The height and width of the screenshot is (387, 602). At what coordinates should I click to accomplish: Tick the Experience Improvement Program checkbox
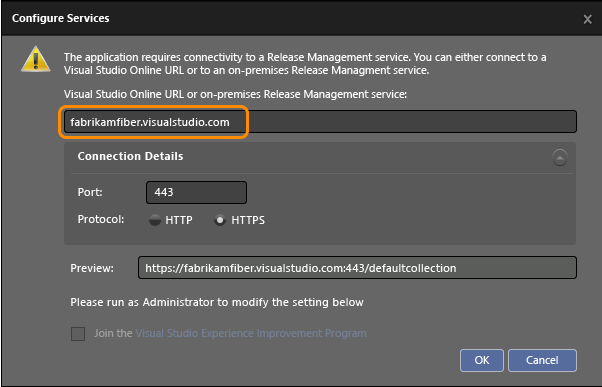tap(78, 334)
